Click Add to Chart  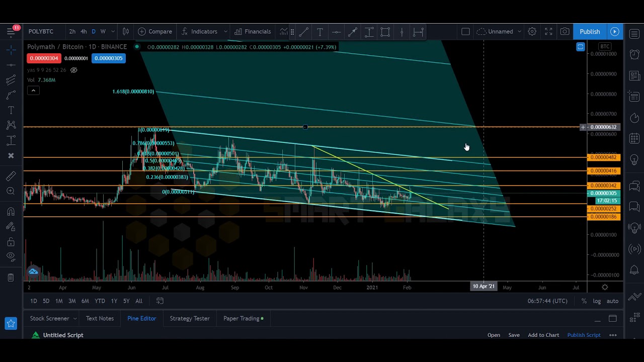(543, 335)
